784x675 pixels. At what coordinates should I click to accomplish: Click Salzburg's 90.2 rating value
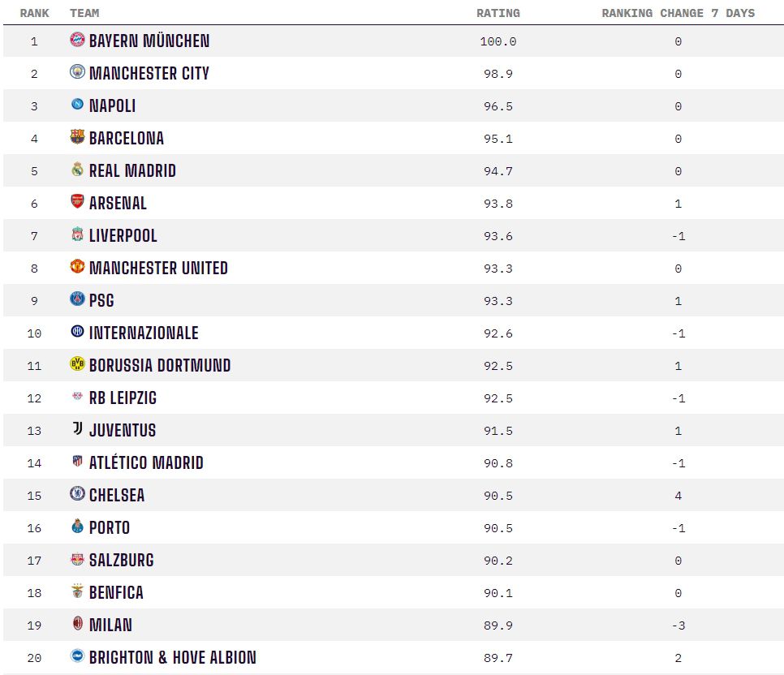498,561
